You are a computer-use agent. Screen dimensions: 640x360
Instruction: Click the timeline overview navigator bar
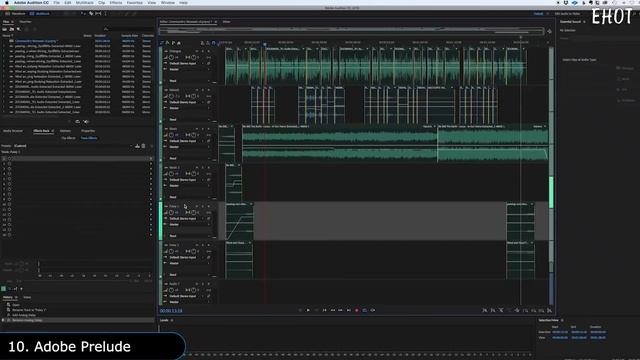click(x=351, y=31)
